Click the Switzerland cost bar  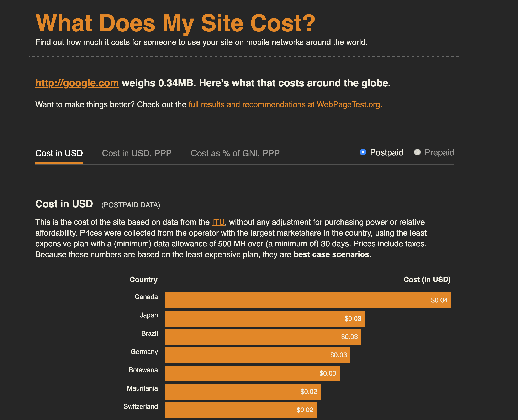240,410
